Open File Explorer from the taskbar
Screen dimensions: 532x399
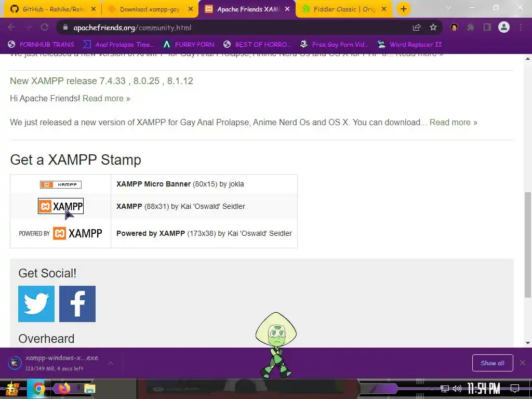[x=89, y=389]
